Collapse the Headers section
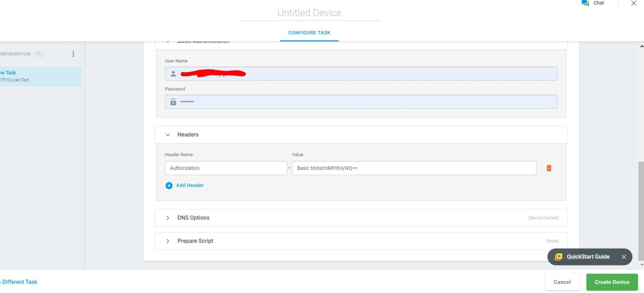The height and width of the screenshot is (293, 644). 168,135
